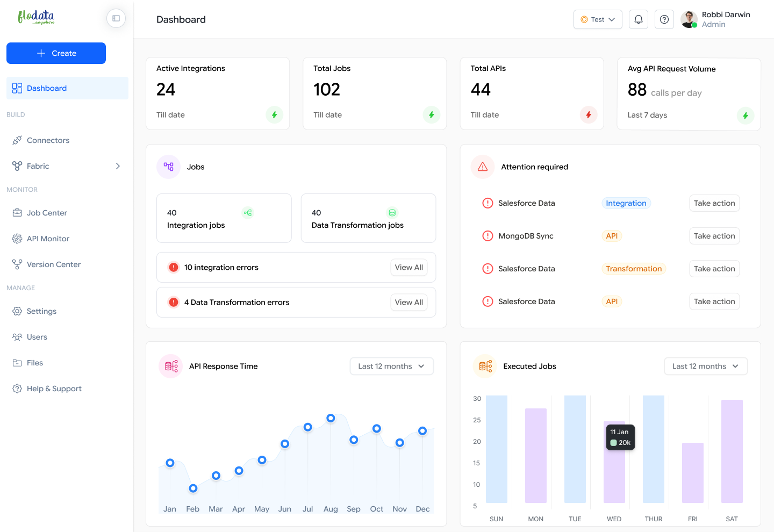Open Executed Jobs Last 12 months dropdown
The height and width of the screenshot is (532, 774).
(706, 366)
